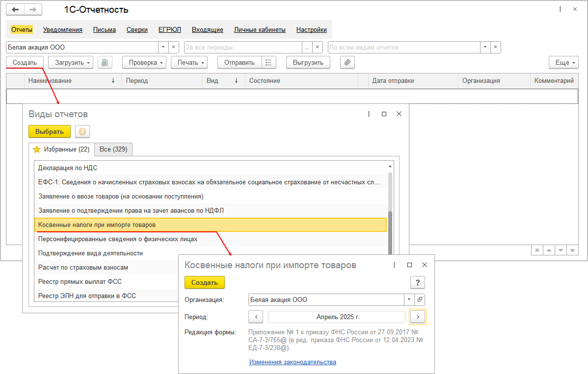Select Заявление о ввозе товаров row
This screenshot has width=588, height=374.
(x=211, y=197)
